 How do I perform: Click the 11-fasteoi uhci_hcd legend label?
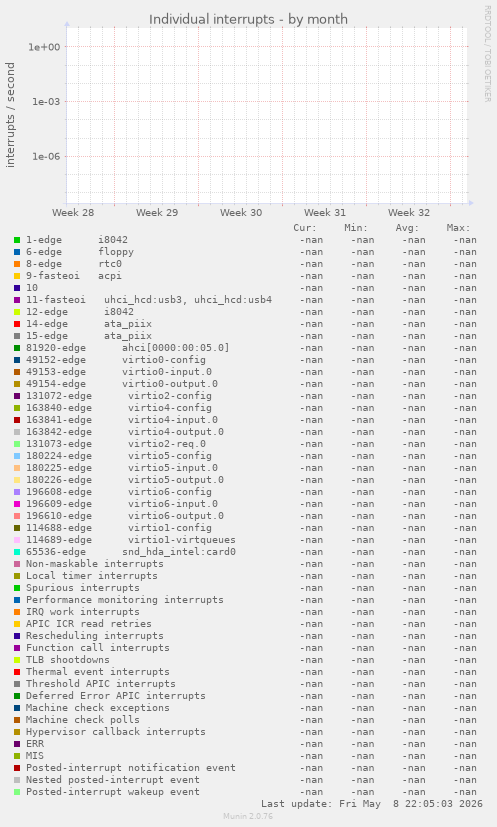149,300
